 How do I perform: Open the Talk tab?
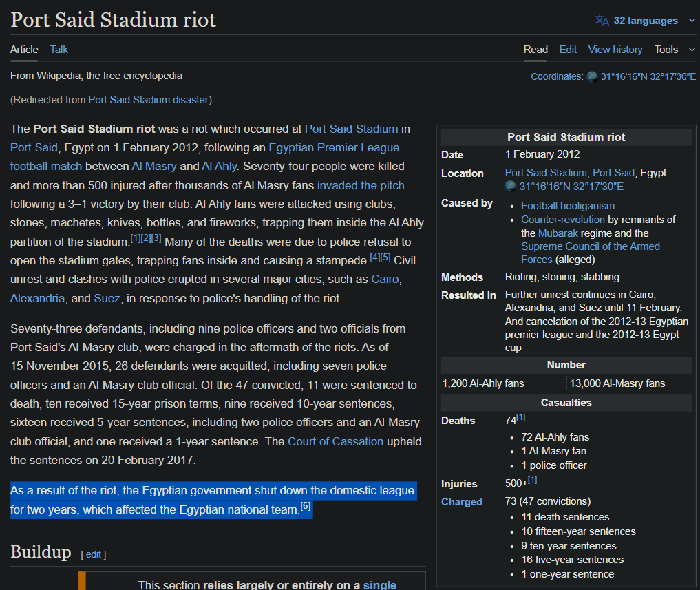tap(59, 50)
